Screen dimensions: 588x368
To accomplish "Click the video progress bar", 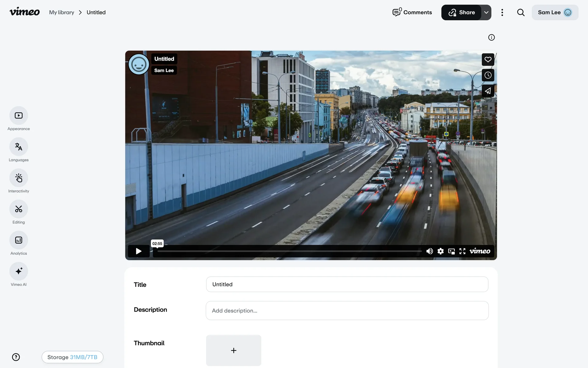I will (288, 251).
